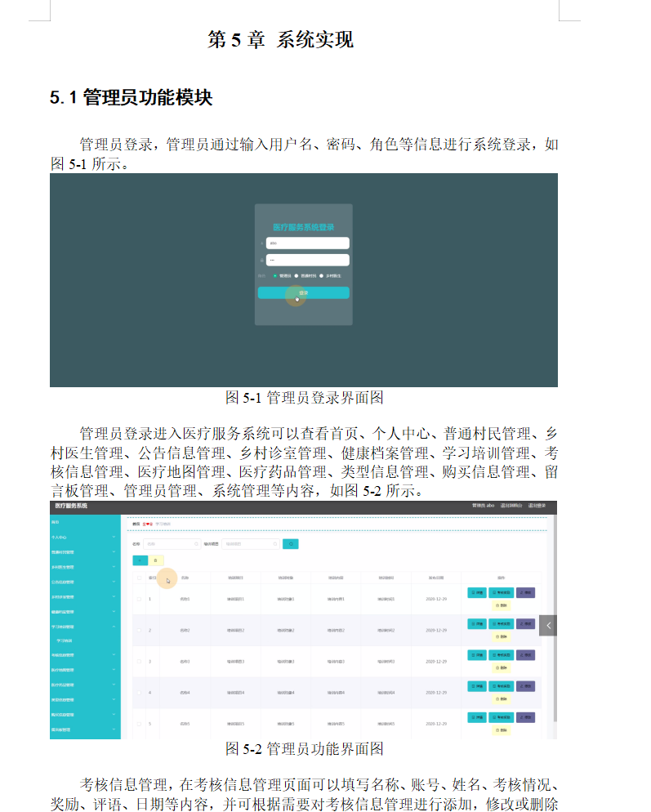
Task: Click the yellow 删除 button in row 3
Action: pyautogui.click(x=502, y=668)
